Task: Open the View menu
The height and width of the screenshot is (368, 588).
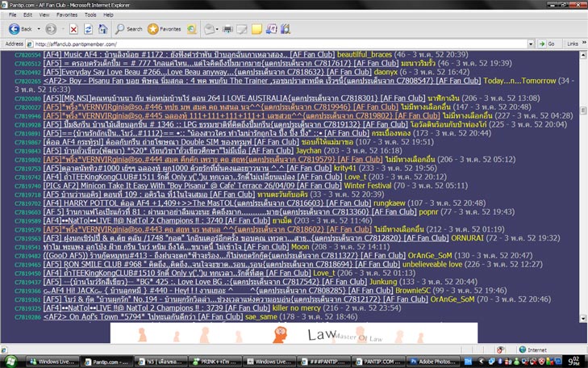Action: point(44,15)
